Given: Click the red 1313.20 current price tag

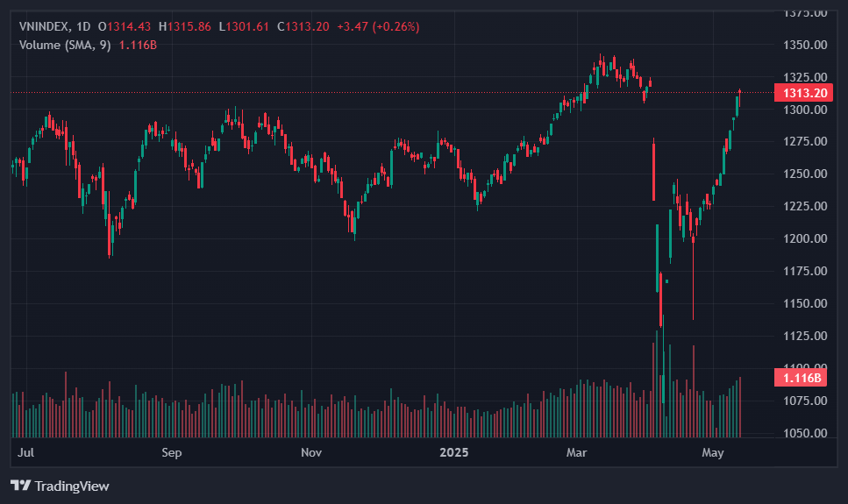Looking at the screenshot, I should coord(803,93).
